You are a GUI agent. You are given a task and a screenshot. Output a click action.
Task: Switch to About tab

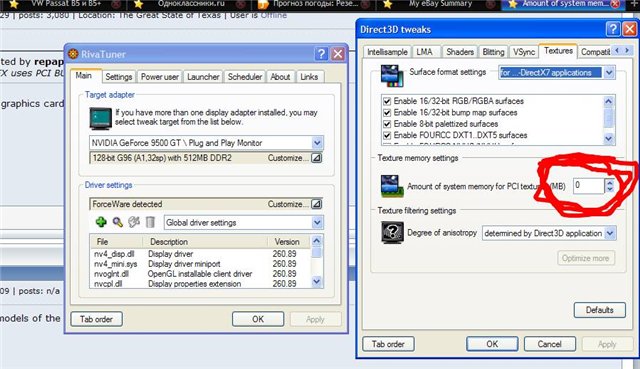tap(280, 77)
